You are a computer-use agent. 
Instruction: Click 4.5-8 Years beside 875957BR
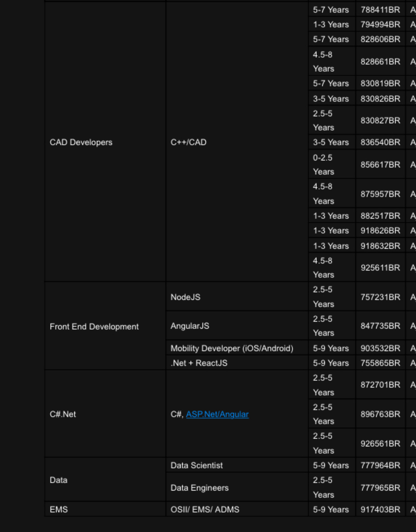pyautogui.click(x=332, y=194)
